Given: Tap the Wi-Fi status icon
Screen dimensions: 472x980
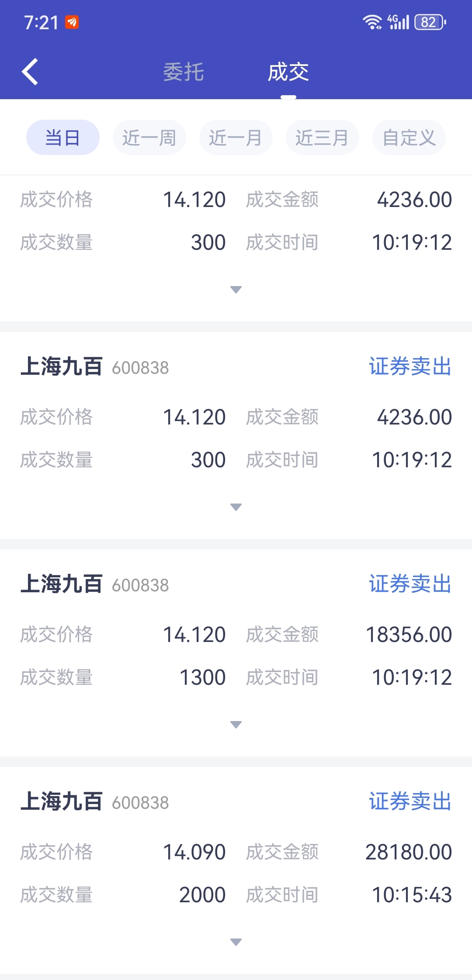Looking at the screenshot, I should tap(372, 22).
